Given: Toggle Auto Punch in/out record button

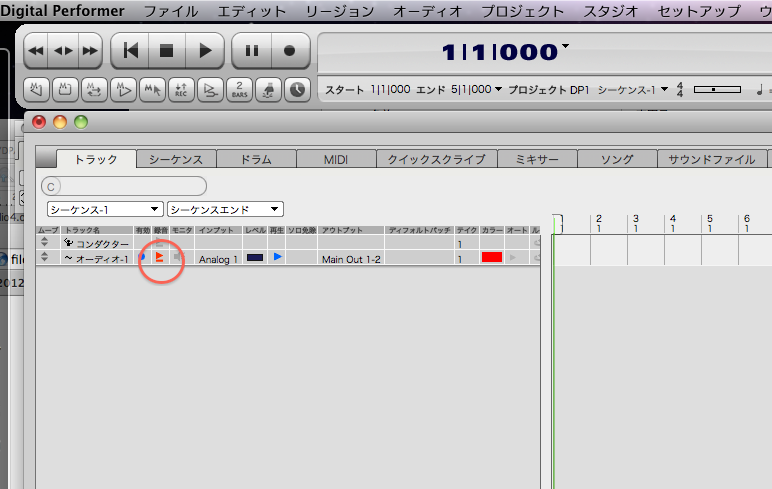Looking at the screenshot, I should pos(210,90).
